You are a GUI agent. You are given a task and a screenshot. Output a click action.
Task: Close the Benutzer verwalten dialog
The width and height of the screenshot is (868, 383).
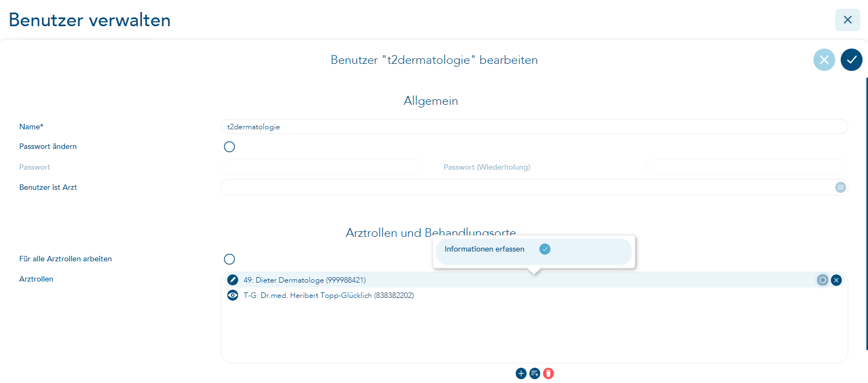click(x=847, y=20)
